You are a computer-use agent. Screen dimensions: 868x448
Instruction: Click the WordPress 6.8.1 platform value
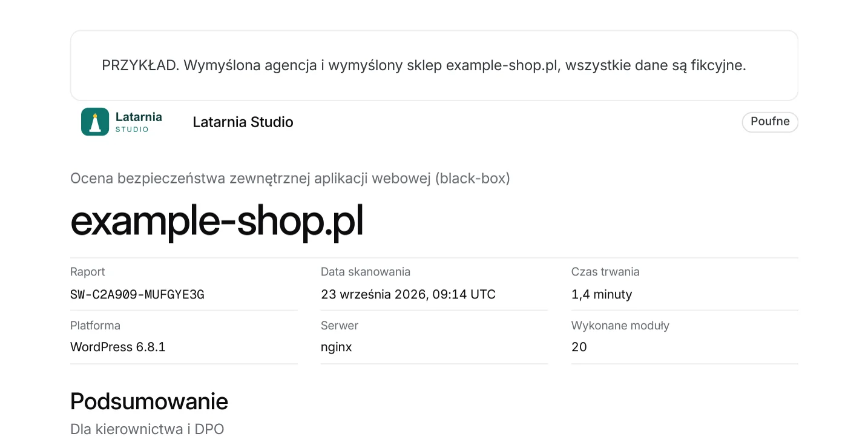118,347
